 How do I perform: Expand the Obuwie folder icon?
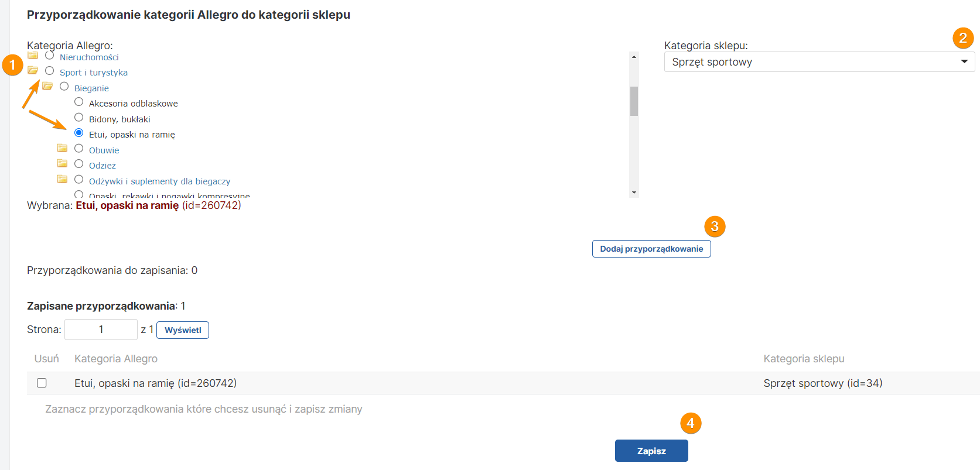[62, 148]
